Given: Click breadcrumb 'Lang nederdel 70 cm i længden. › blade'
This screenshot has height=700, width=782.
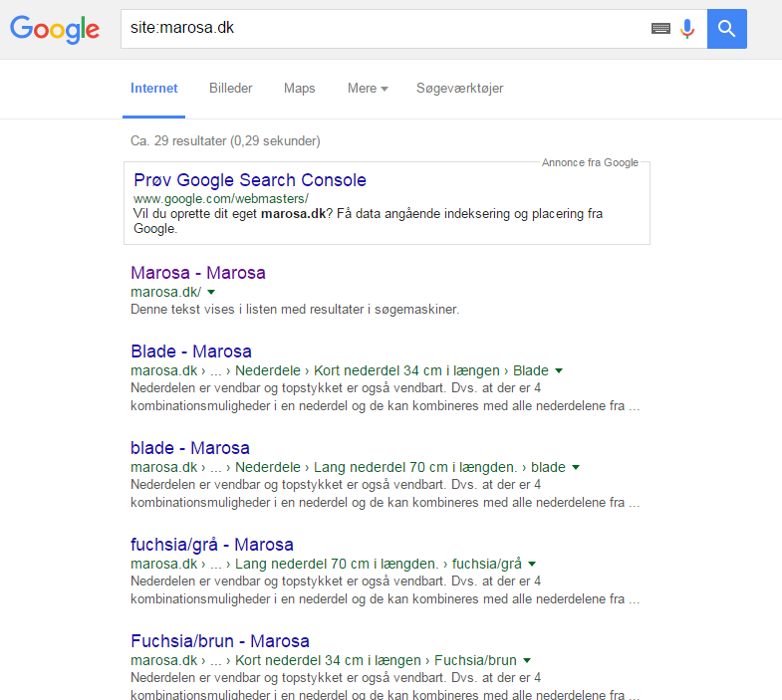Looking at the screenshot, I should click(x=439, y=467).
